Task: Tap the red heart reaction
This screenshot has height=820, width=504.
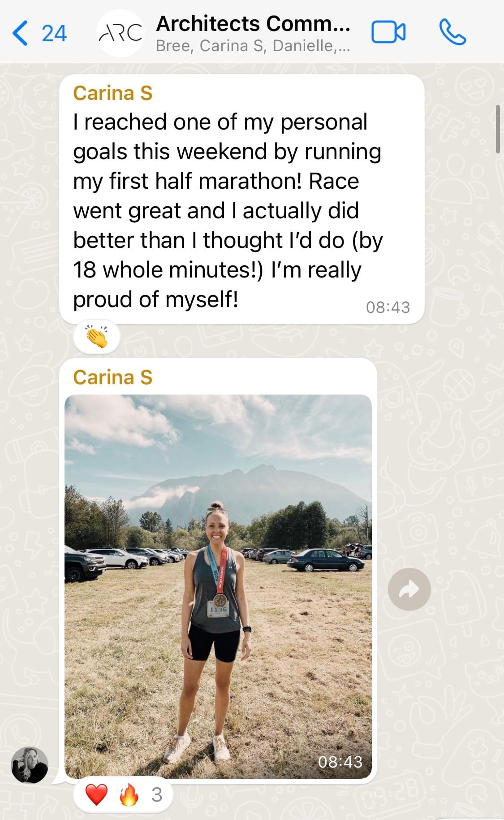Action: point(97,795)
